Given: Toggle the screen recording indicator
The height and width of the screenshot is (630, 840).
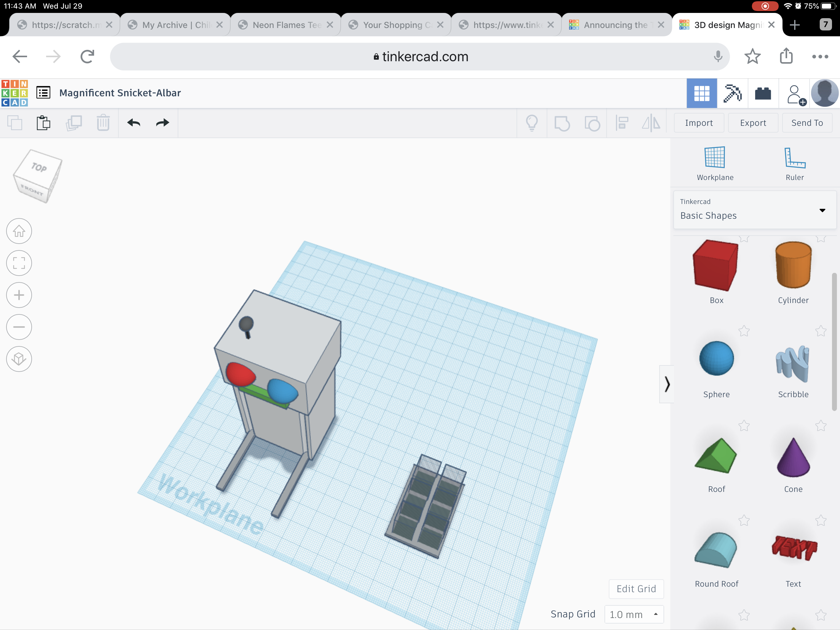Looking at the screenshot, I should tap(765, 6).
